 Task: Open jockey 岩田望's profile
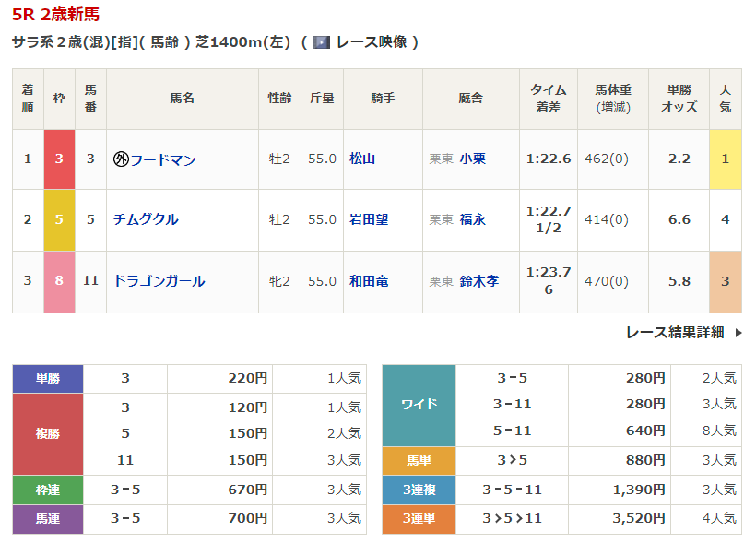pyautogui.click(x=369, y=219)
